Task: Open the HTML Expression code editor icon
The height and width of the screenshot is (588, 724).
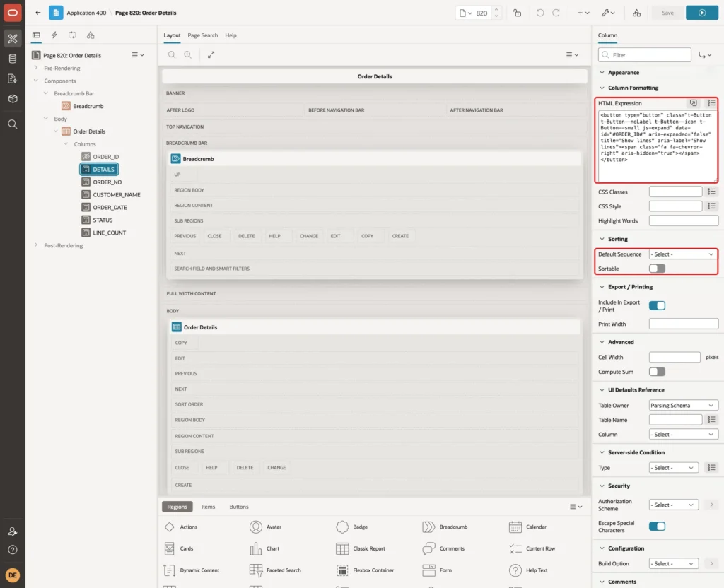Action: [x=693, y=103]
